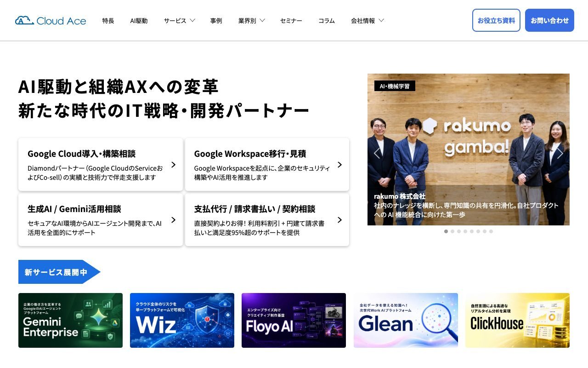Screen dimensions: 588x368
Task: Select the fifth carousel pagination dot
Action: coord(472,231)
